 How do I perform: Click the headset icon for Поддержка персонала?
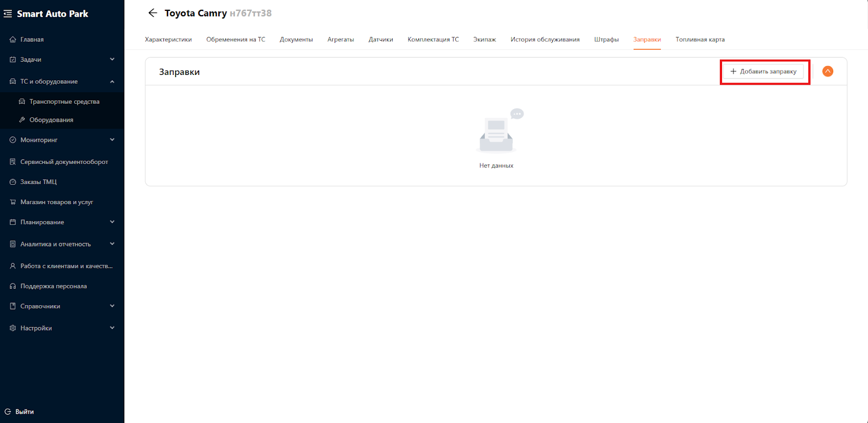point(13,286)
